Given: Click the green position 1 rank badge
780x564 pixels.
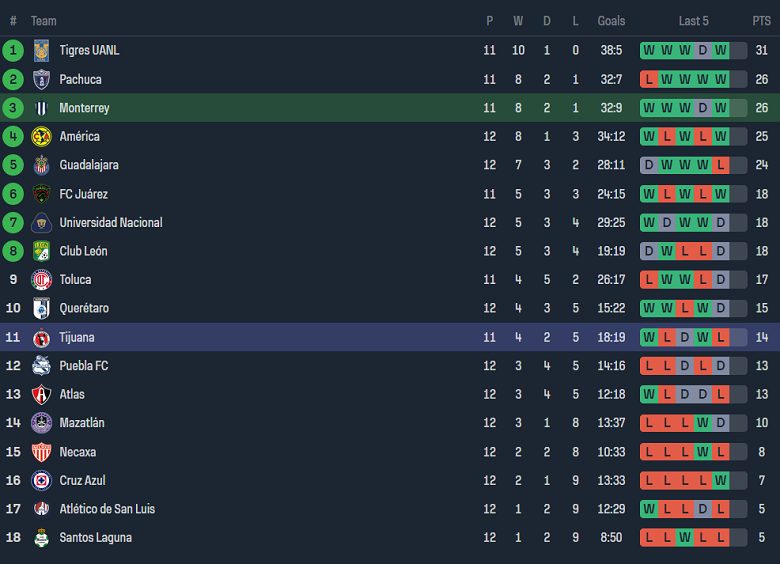Looking at the screenshot, I should point(13,50).
